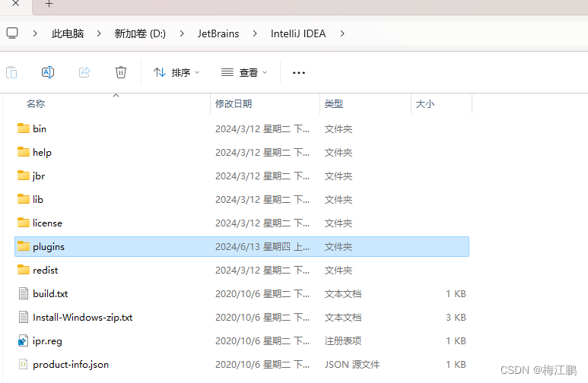Click 文本文档 type of build.txt
Viewport: 588px width, 383px height.
(x=343, y=294)
